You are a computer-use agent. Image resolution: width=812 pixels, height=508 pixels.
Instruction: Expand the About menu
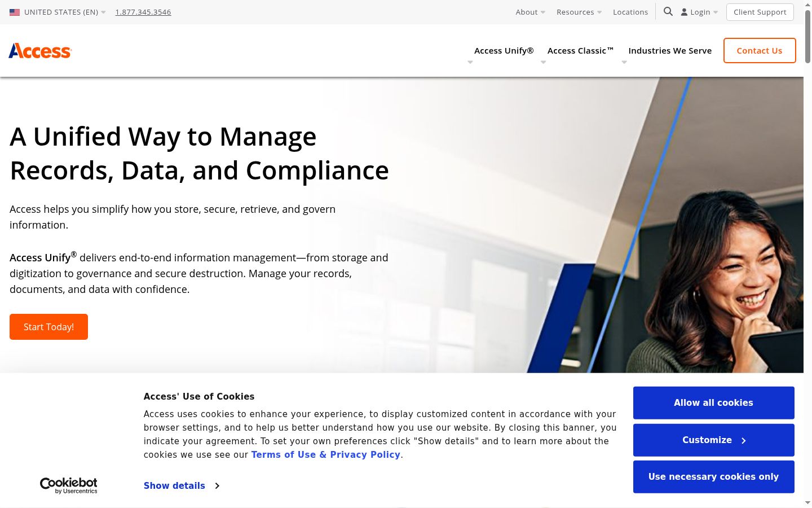click(x=530, y=12)
